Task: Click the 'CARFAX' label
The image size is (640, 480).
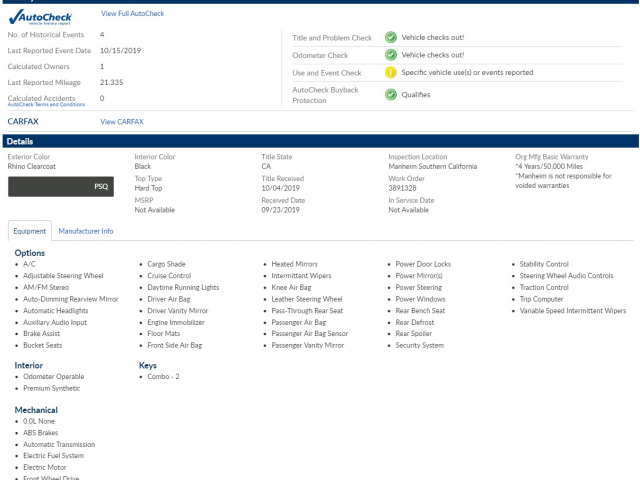Action: coord(23,122)
